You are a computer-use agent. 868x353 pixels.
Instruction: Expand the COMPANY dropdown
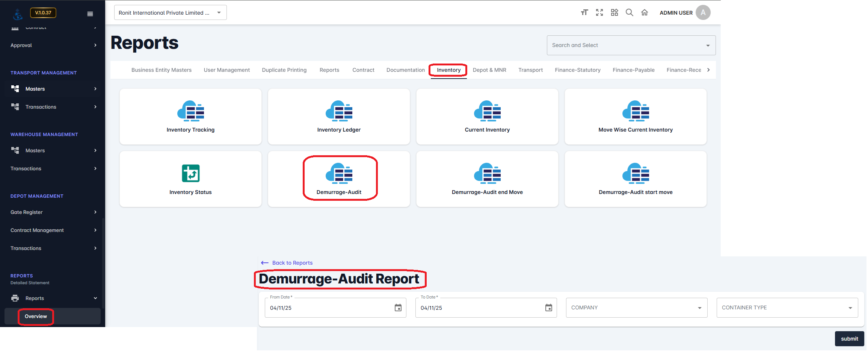click(636, 308)
